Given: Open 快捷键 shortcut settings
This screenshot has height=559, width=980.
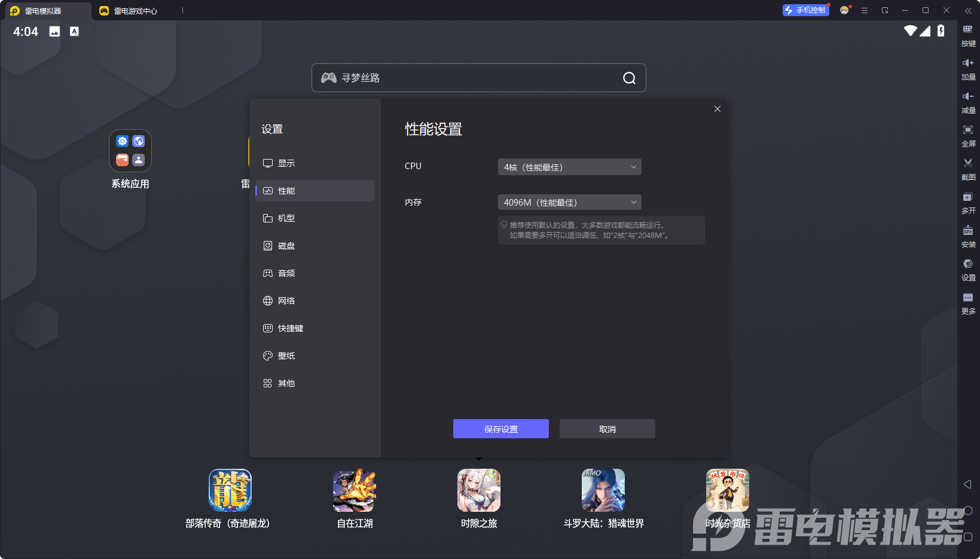Looking at the screenshot, I should [x=315, y=328].
